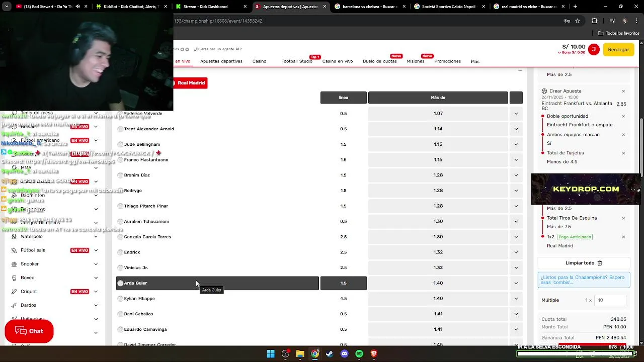The width and height of the screenshot is (644, 362).
Task: Select the Jude Bellingham radio circle
Action: click(x=120, y=144)
